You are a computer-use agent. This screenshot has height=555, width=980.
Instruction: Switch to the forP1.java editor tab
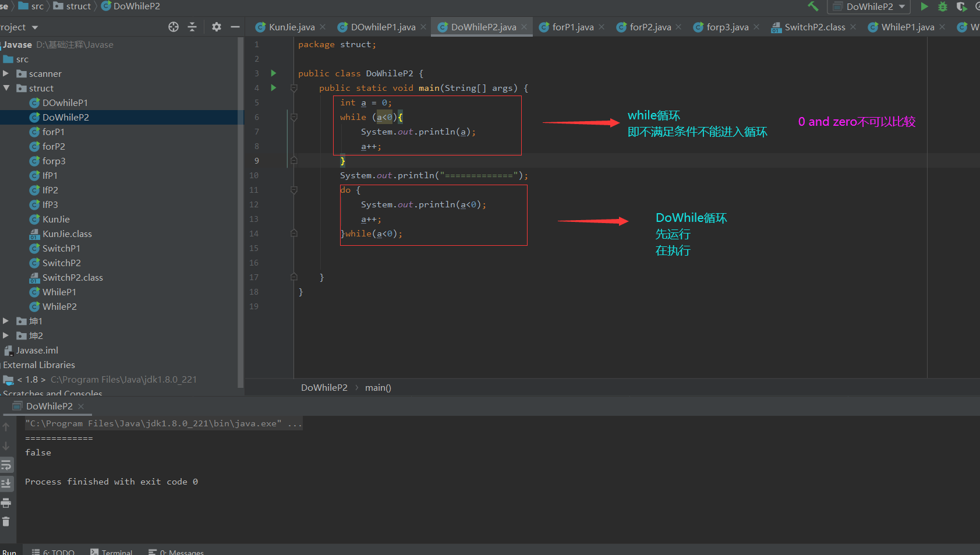point(572,27)
